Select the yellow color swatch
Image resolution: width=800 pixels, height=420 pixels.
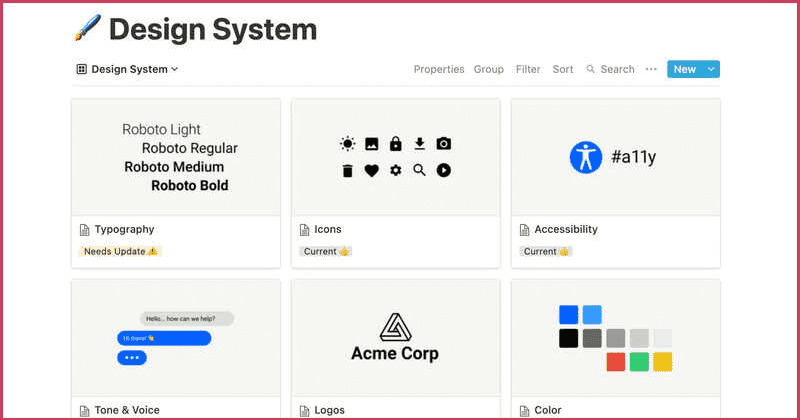(662, 362)
